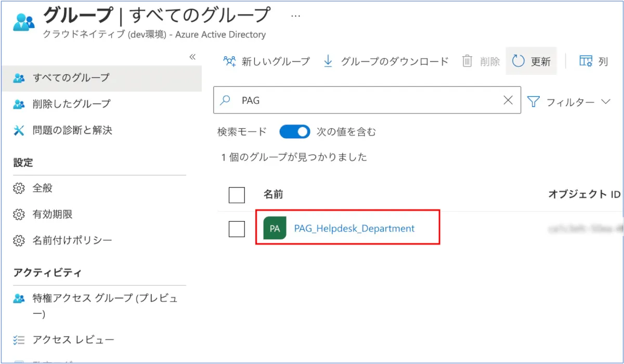Click the people icon beside 特権アクセス グループ

[19, 298]
